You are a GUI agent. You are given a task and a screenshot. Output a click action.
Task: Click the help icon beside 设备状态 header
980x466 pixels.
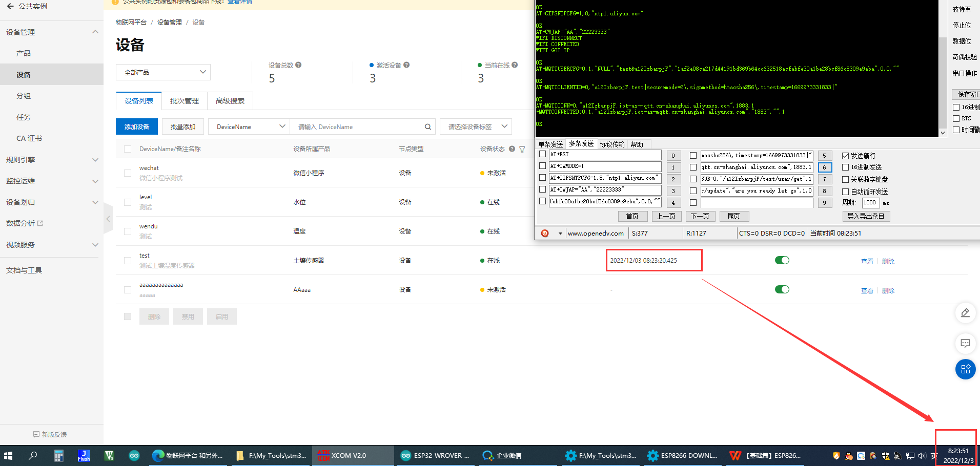pos(512,149)
